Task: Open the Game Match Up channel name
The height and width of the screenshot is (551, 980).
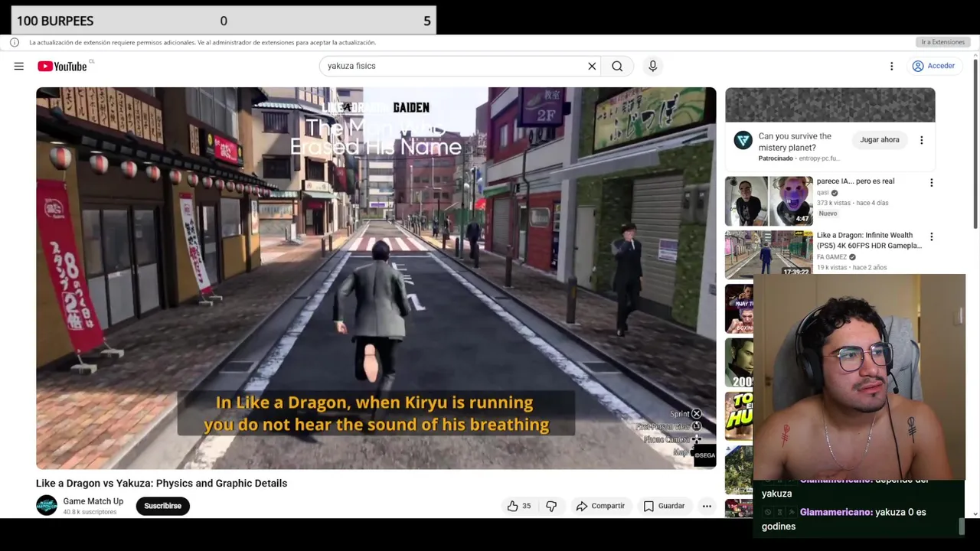Action: coord(93,501)
